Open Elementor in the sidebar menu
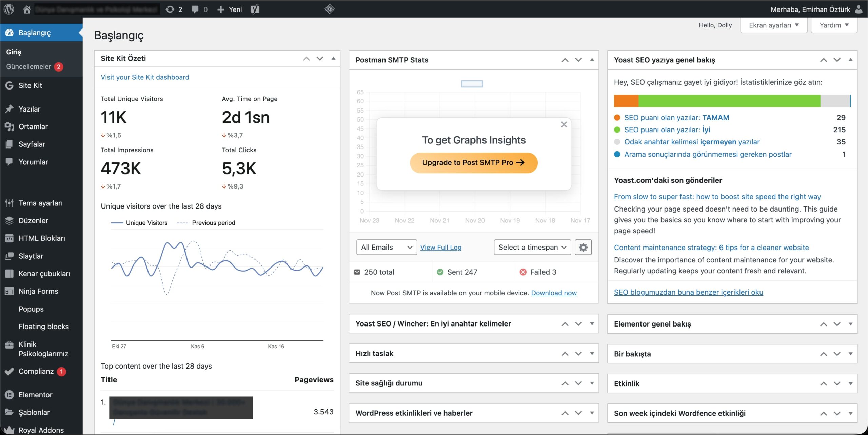 click(x=35, y=395)
